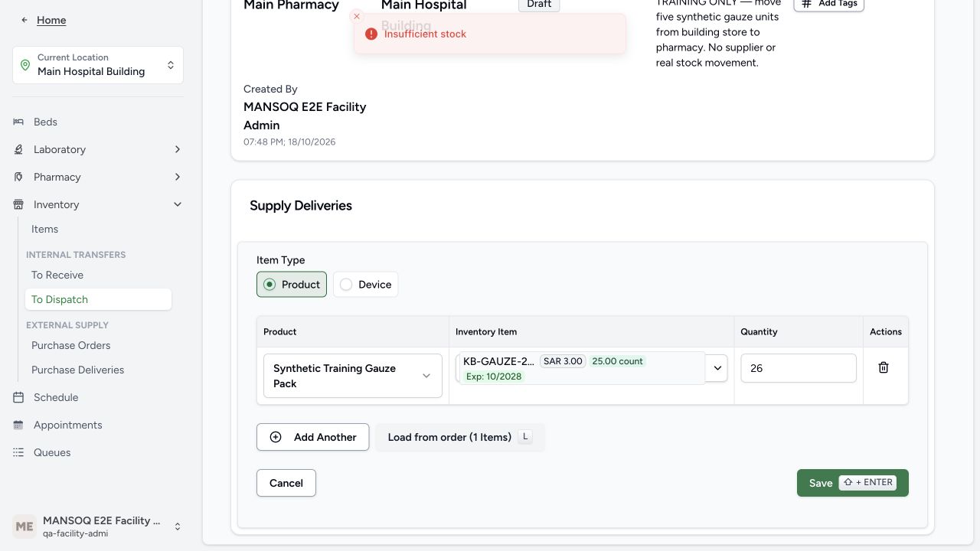Click the Quantity field showing 26
Screen dimensions: 980x551
[799, 368]
